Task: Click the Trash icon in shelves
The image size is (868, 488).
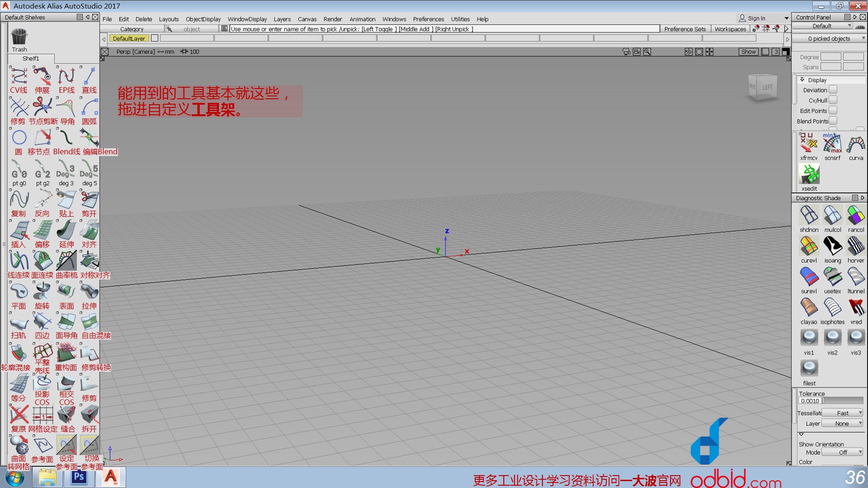Action: pos(19,37)
